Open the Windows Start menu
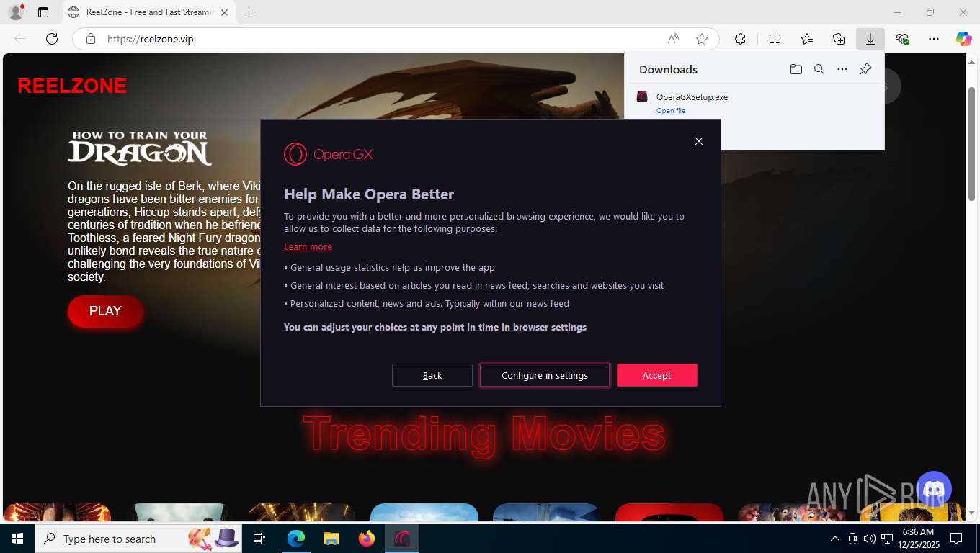The width and height of the screenshot is (980, 553). [x=17, y=539]
